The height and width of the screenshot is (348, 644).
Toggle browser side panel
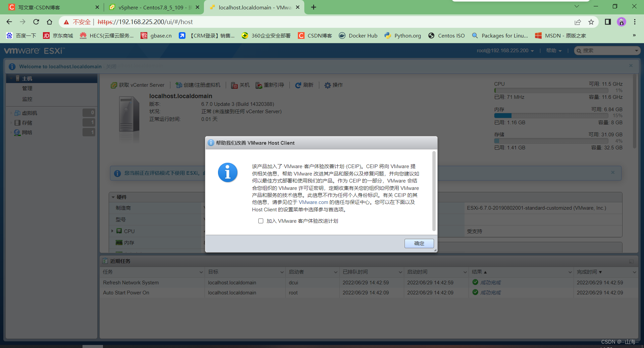tap(608, 22)
